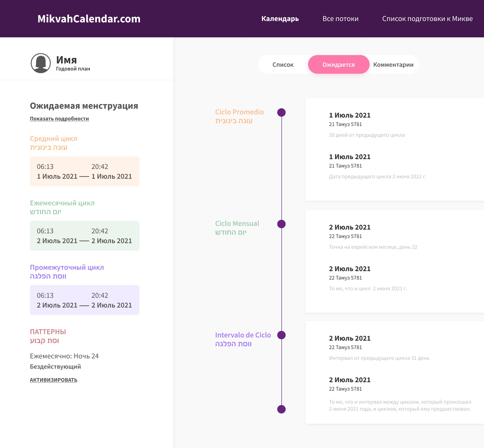Open Список подготовки к Микве page
The height and width of the screenshot is (448, 484).
(x=427, y=19)
